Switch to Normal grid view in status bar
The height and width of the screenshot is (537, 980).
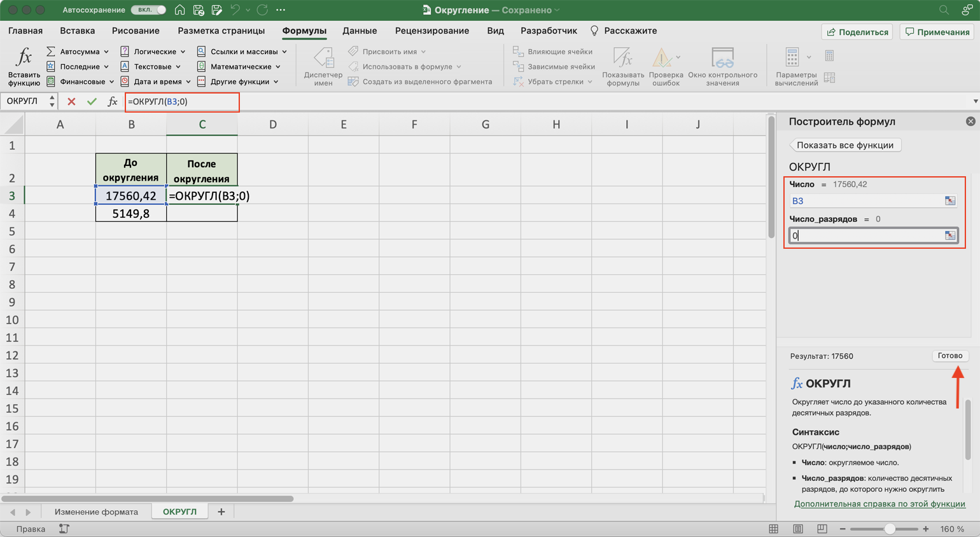pyautogui.click(x=773, y=529)
